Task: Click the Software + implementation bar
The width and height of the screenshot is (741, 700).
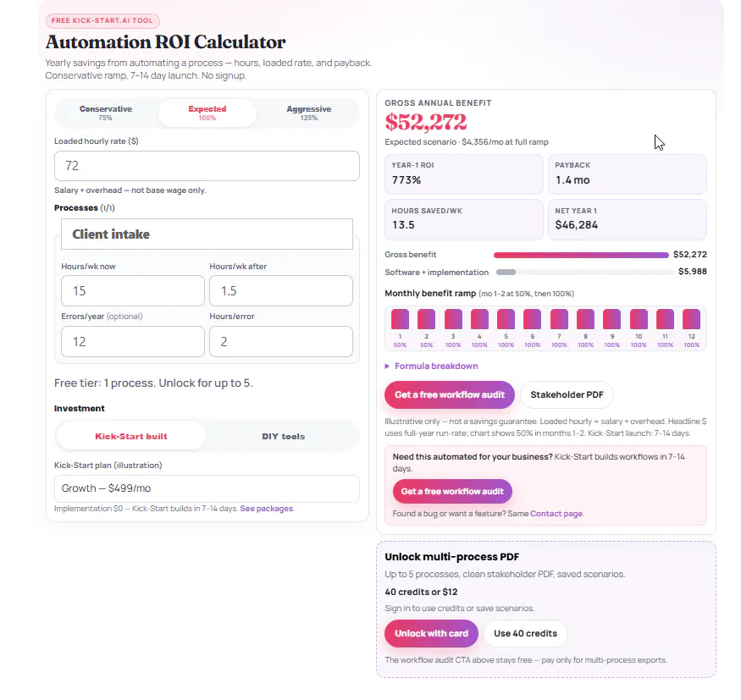Action: coord(584,272)
